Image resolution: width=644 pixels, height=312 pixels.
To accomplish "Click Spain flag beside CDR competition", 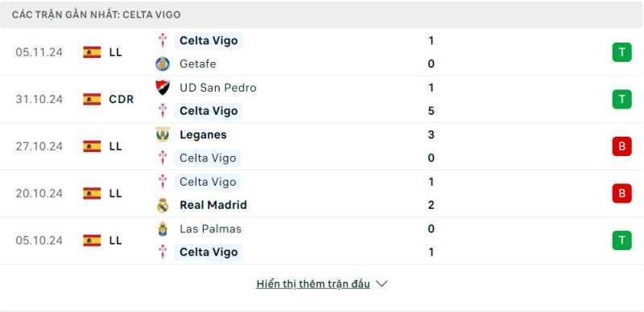I will pos(92,100).
